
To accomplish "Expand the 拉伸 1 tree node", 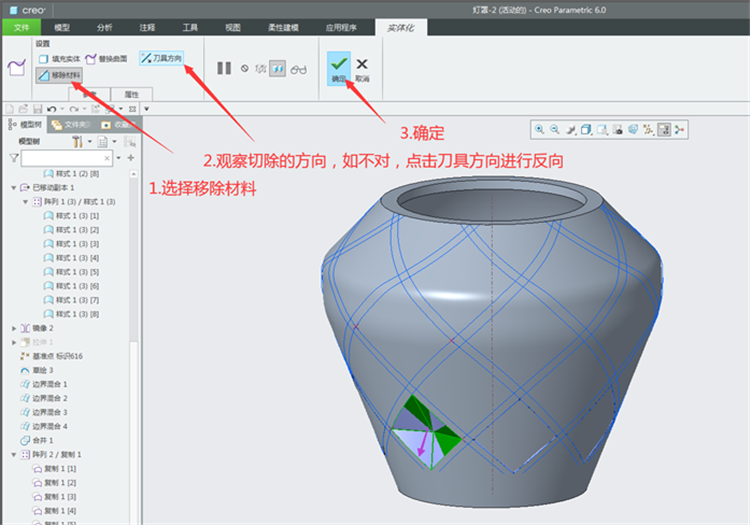I will click(x=14, y=342).
